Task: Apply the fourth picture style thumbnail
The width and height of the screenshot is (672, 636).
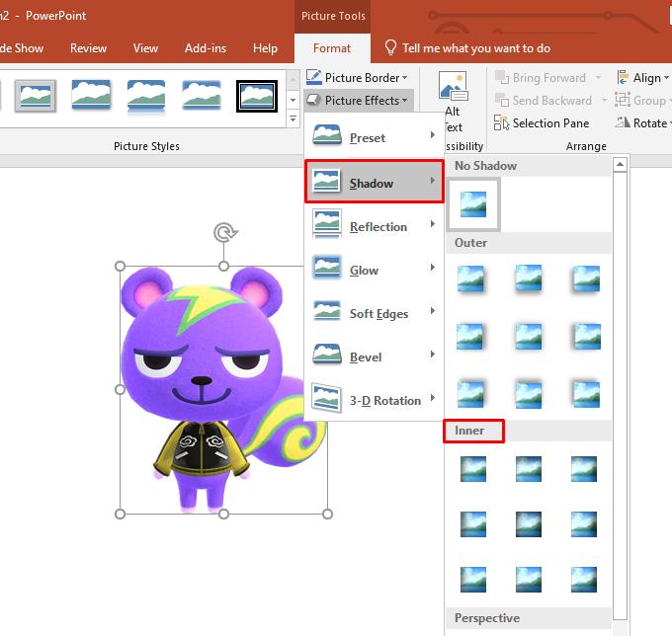Action: [x=202, y=95]
